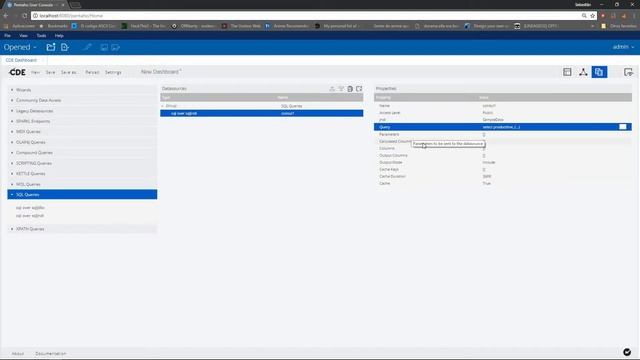The image size is (640, 360).
Task: Open the About link
Action: [18, 353]
